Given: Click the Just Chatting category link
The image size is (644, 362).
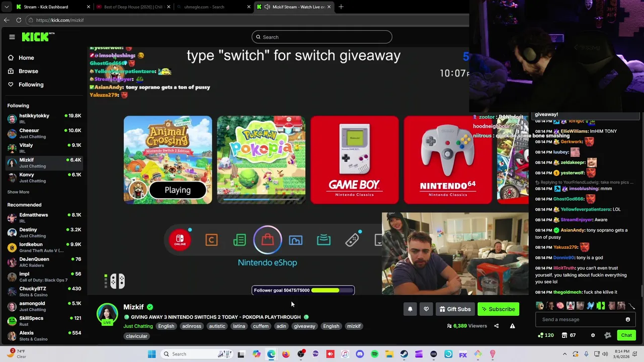Looking at the screenshot, I should point(138,326).
